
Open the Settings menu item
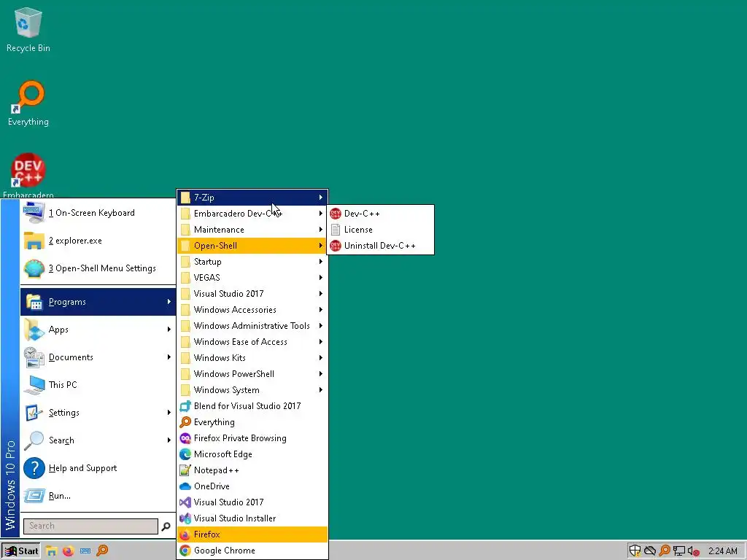[x=98, y=413]
